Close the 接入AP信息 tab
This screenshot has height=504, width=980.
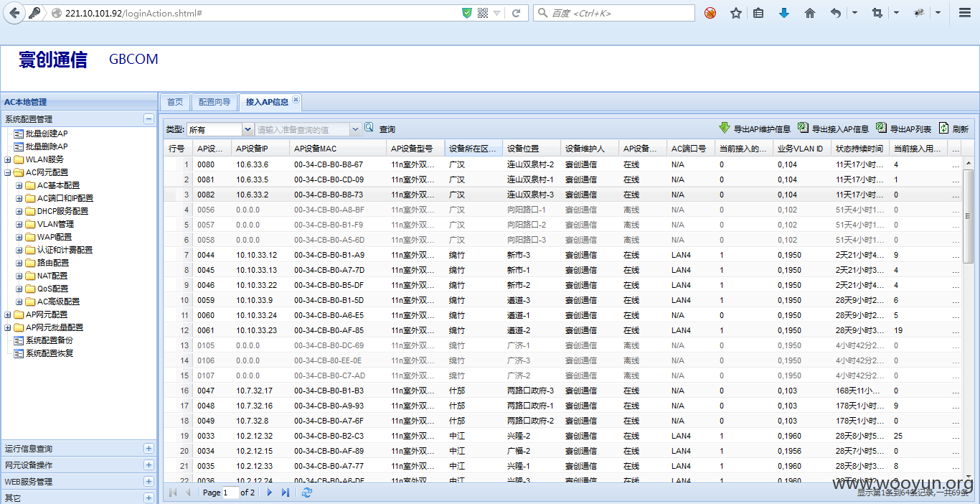coord(296,100)
